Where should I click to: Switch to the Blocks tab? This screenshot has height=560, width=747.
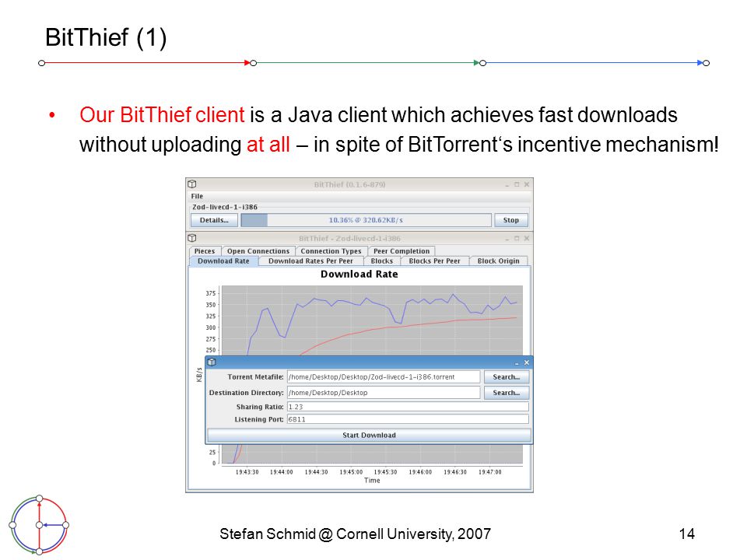[x=381, y=261]
